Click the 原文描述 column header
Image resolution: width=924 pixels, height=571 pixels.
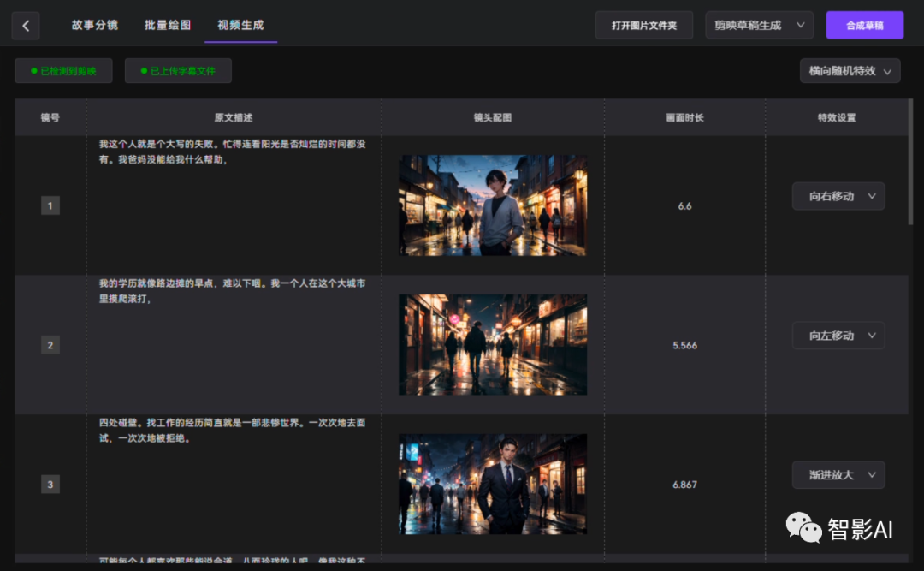[x=234, y=117]
